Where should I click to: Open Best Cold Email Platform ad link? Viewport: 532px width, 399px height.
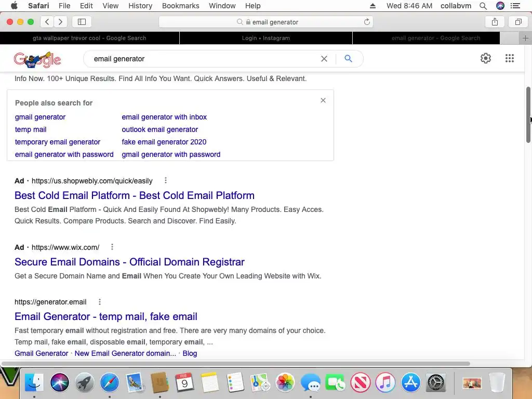pyautogui.click(x=135, y=195)
